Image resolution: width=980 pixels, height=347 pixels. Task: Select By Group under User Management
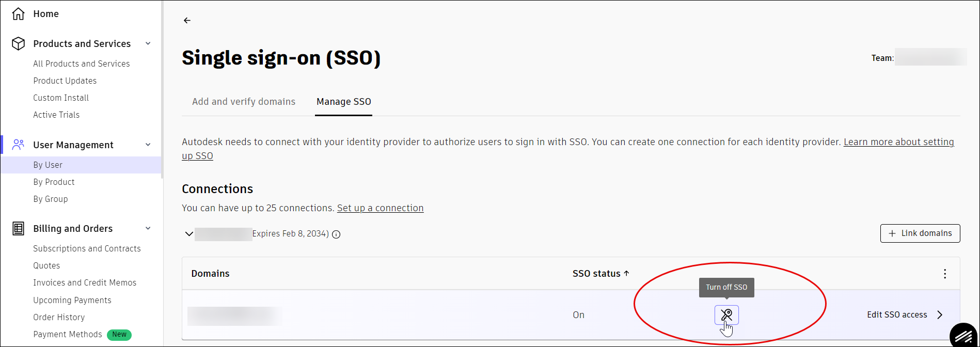[x=51, y=199]
